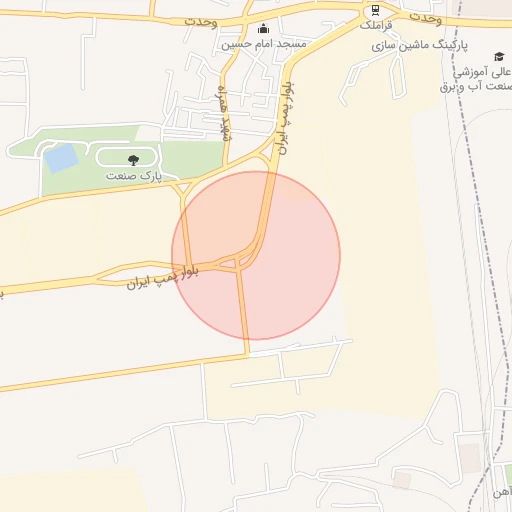Click the مسجد امام حسین label
Image resolution: width=512 pixels, height=512 pixels.
tap(264, 44)
